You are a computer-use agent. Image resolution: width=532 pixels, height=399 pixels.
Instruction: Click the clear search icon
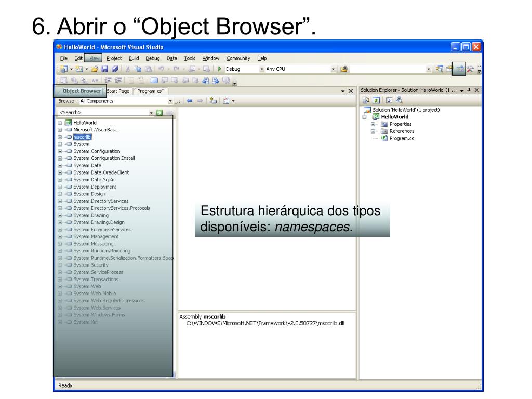pos(169,113)
